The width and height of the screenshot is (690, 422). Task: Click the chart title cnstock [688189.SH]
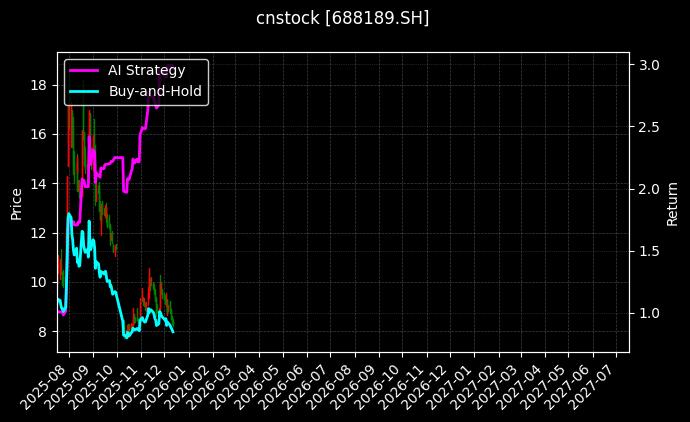(342, 18)
